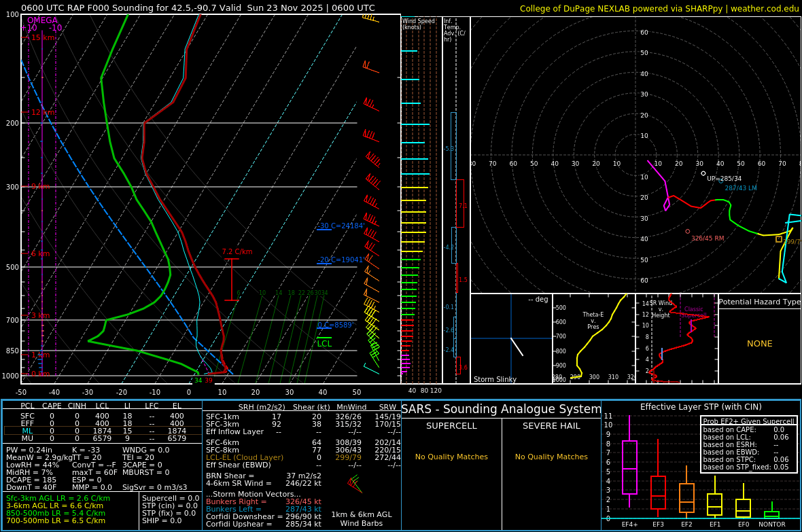802x532 pixels.
Task: Select the SFC parcel row
Action: (x=103, y=416)
